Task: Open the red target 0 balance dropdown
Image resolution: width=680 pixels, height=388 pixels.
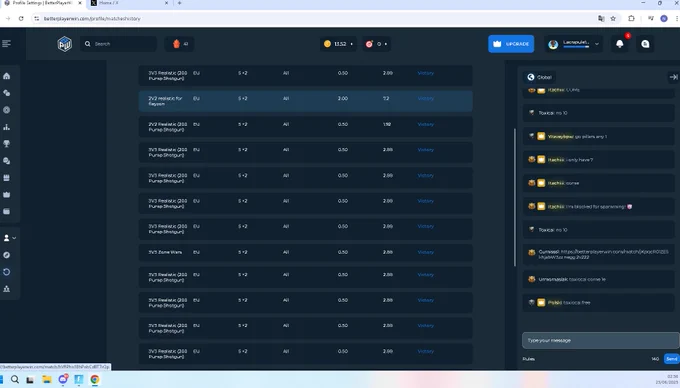Action: [x=376, y=44]
